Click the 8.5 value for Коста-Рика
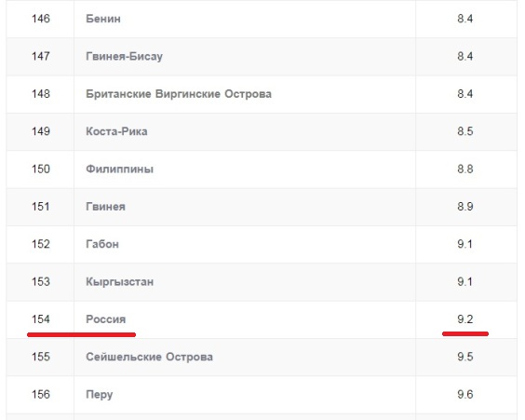The width and height of the screenshot is (525, 420). (465, 131)
